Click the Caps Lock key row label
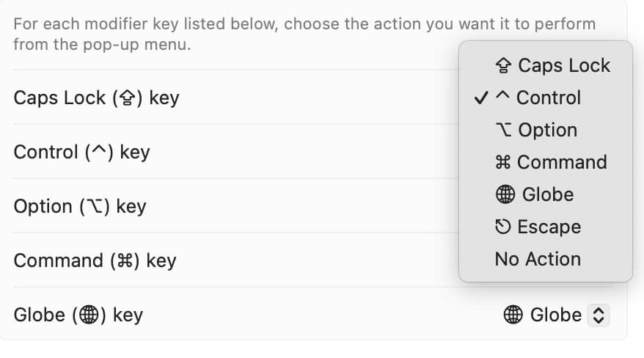The width and height of the screenshot is (644, 358). click(x=97, y=98)
